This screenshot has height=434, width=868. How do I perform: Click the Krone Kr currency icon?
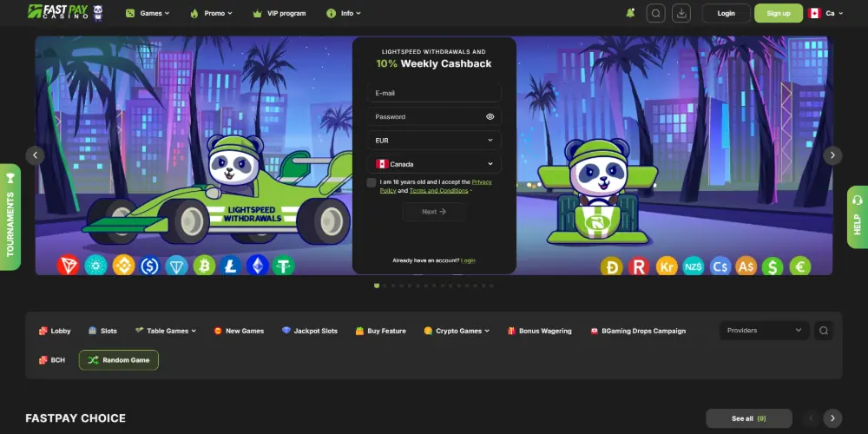667,266
